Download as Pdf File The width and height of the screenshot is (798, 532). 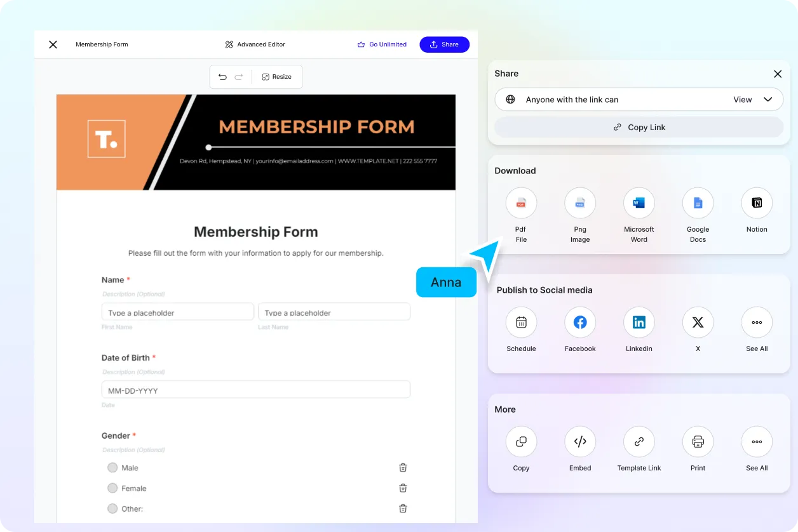tap(521, 203)
